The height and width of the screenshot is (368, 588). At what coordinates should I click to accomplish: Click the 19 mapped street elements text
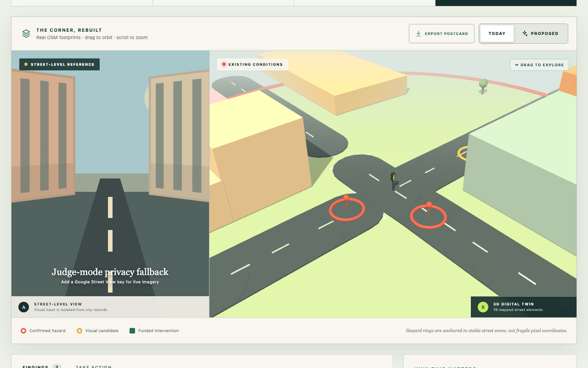[x=518, y=310]
